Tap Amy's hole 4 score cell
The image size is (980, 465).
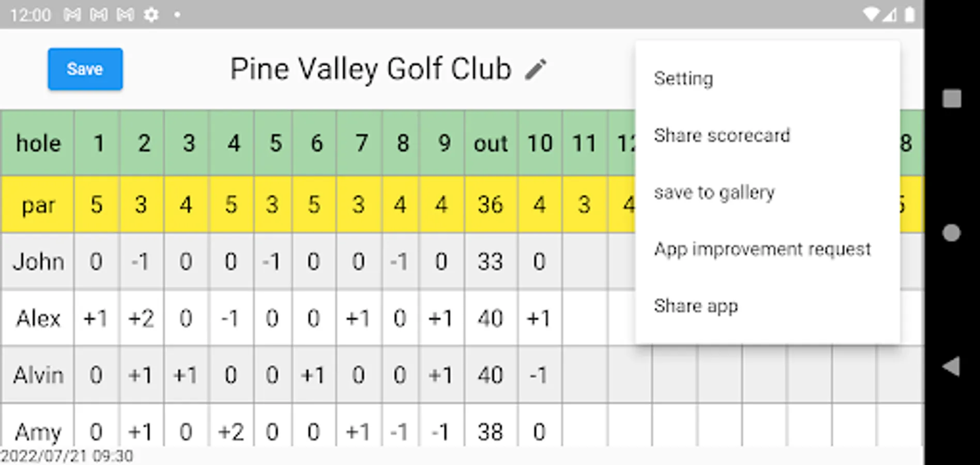tap(231, 430)
